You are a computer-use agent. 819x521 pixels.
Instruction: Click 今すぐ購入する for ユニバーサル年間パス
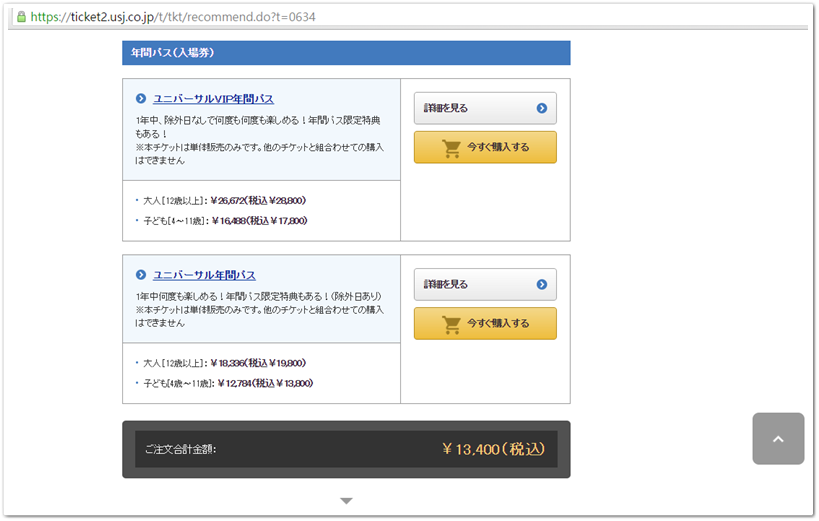point(485,323)
